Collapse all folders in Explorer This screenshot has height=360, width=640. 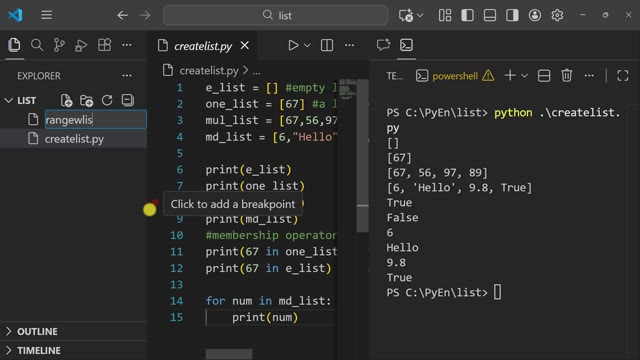coord(128,100)
